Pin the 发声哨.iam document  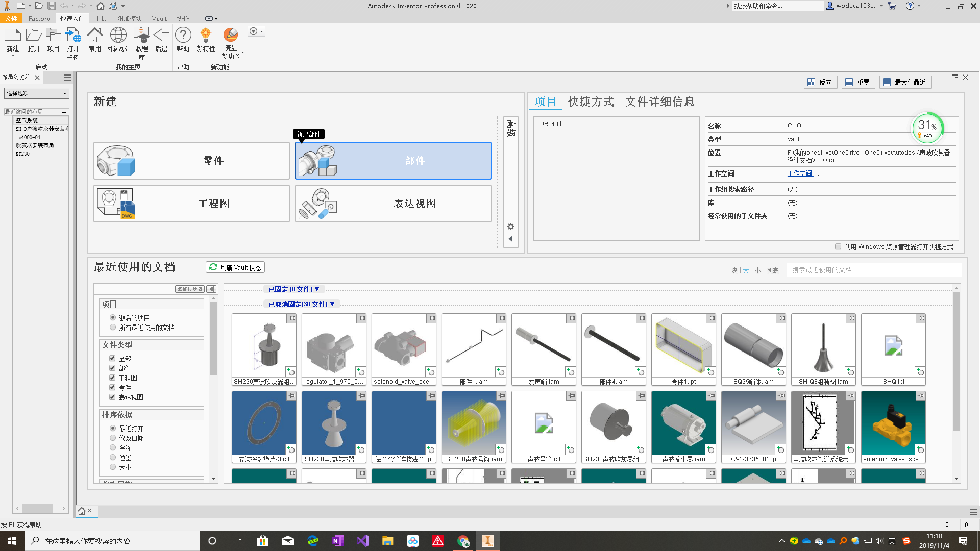point(571,318)
